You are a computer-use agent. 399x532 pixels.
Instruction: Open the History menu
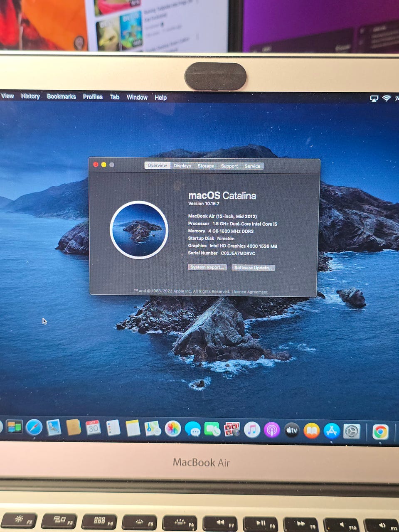click(x=30, y=96)
